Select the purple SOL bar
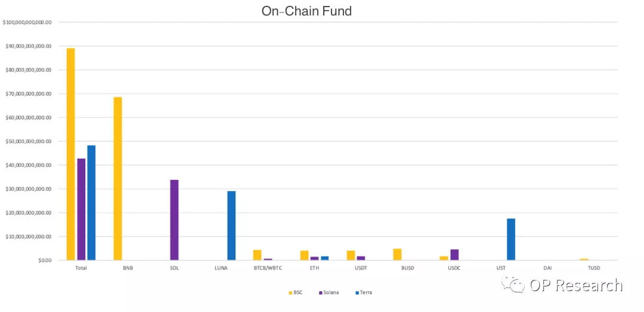This screenshot has width=644, height=312. coord(174,220)
